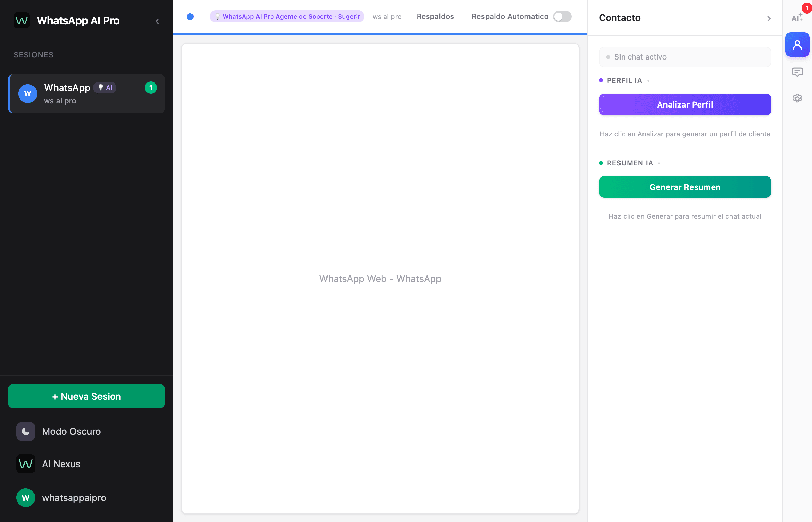Select the AI Nexus session icon
The image size is (812, 522).
26,464
